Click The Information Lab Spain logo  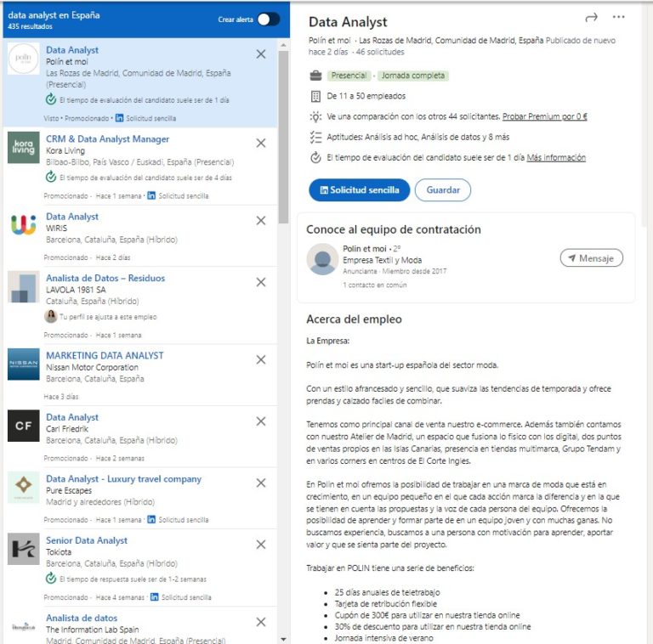pos(23,626)
